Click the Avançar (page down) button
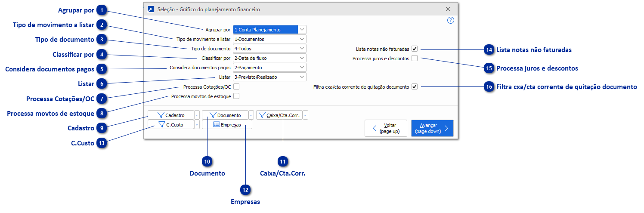Viewport: 644px width, 213px height. pyautogui.click(x=432, y=128)
